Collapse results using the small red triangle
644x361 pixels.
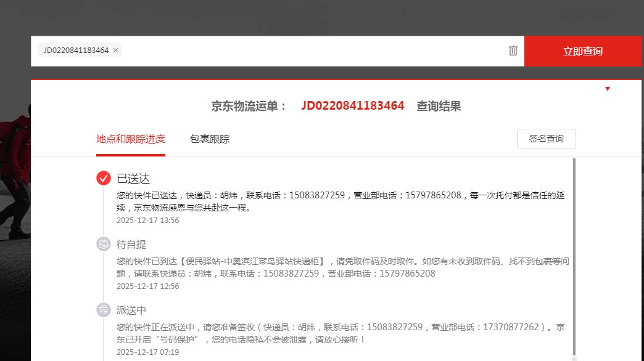pos(607,89)
